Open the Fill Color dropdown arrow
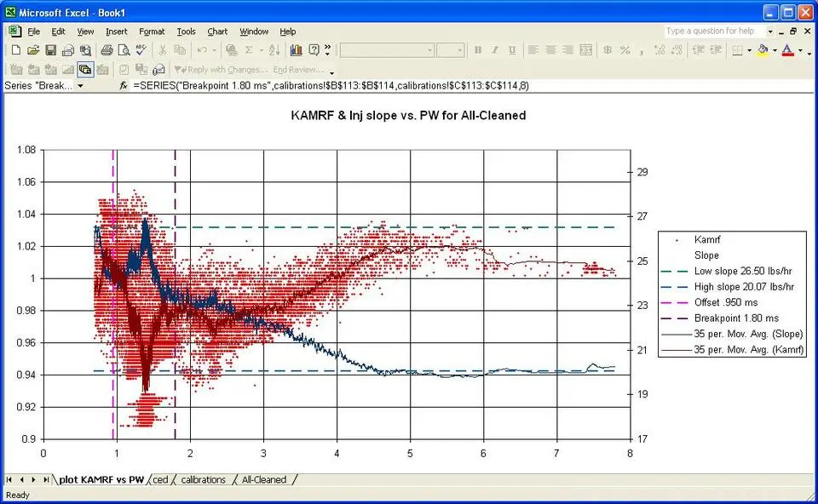Image resolution: width=818 pixels, height=504 pixels. point(775,50)
